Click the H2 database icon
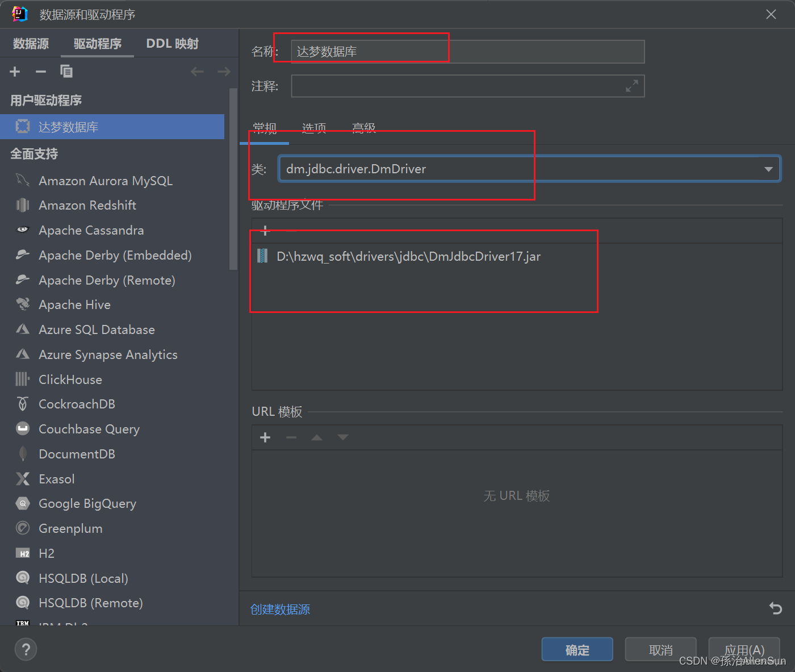Screen dimensions: 795x672 pos(23,553)
